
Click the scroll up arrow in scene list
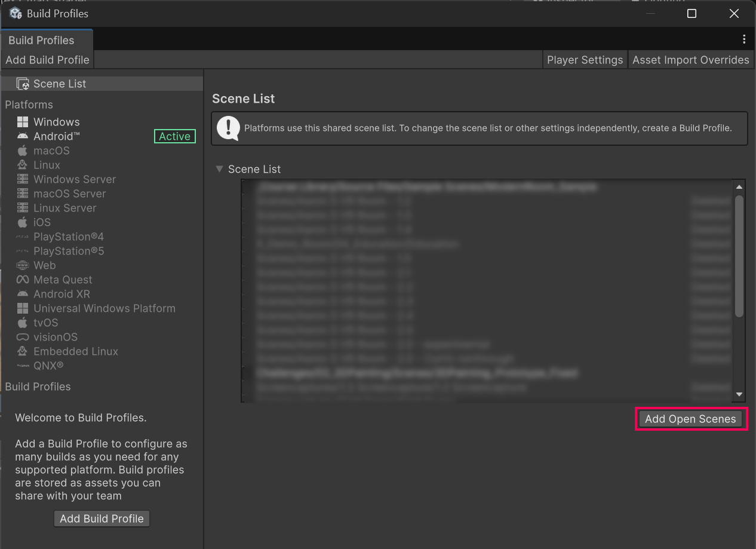739,187
